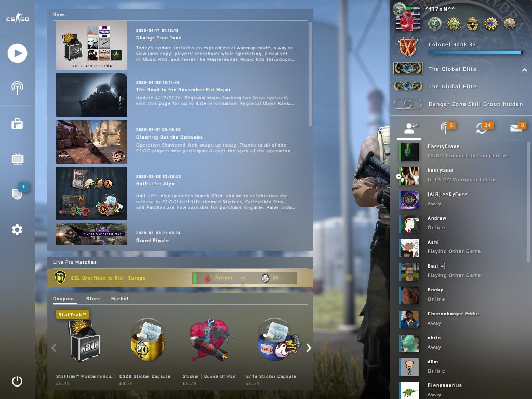Click the name Bezi =] in friends list
This screenshot has width=532, height=399.
coord(436,265)
